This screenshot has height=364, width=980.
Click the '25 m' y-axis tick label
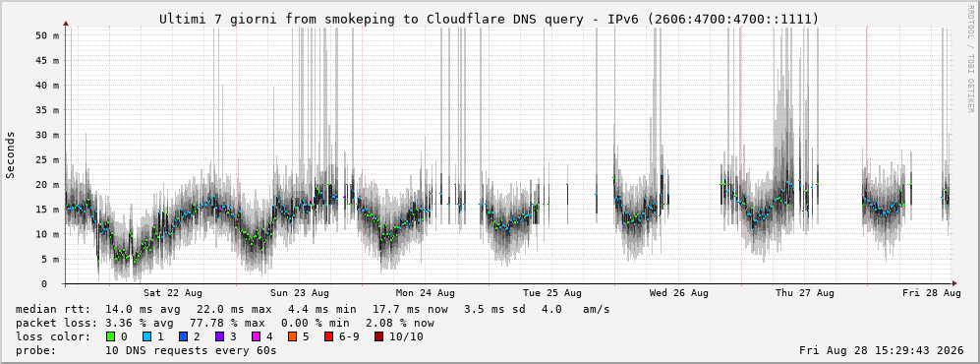pyautogui.click(x=47, y=159)
